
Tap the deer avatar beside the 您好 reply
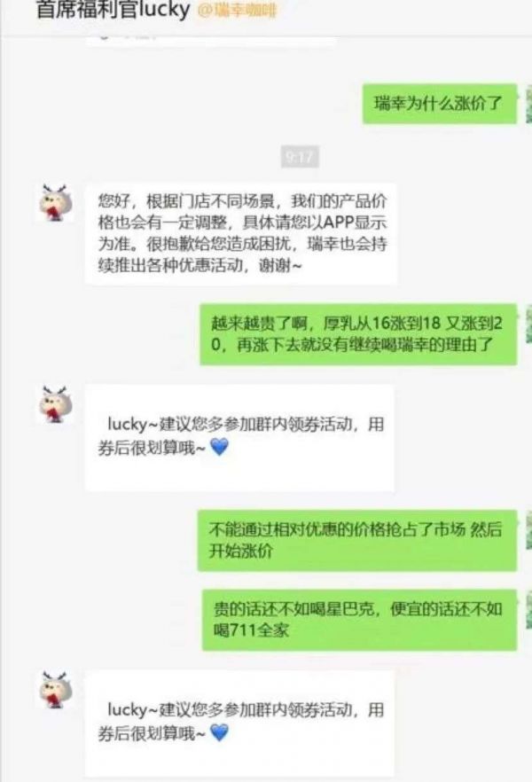[x=55, y=202]
